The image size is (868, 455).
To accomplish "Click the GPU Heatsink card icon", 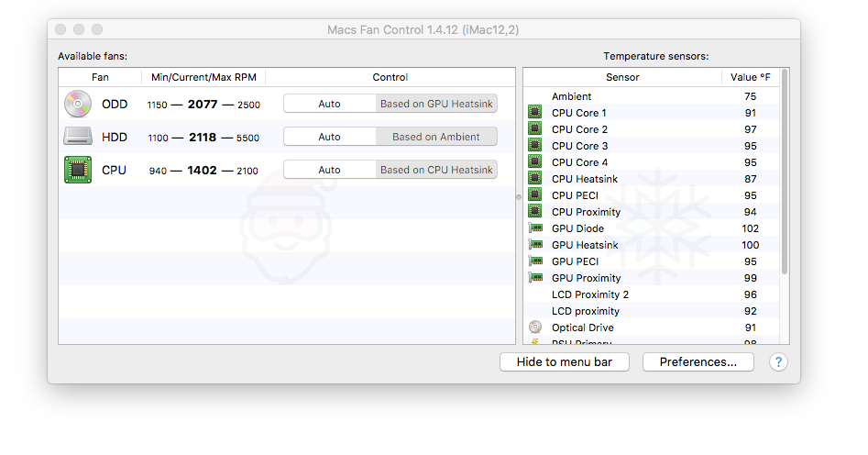I will (x=535, y=244).
